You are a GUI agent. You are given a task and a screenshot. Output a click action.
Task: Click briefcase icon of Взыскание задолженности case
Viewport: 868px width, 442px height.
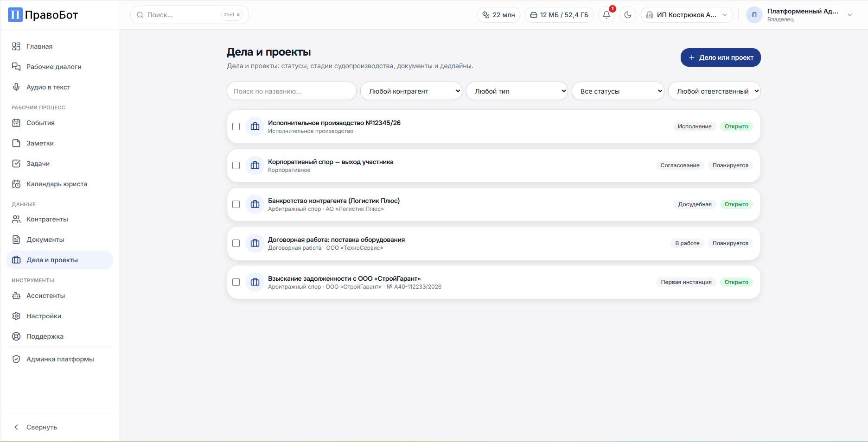[255, 282]
